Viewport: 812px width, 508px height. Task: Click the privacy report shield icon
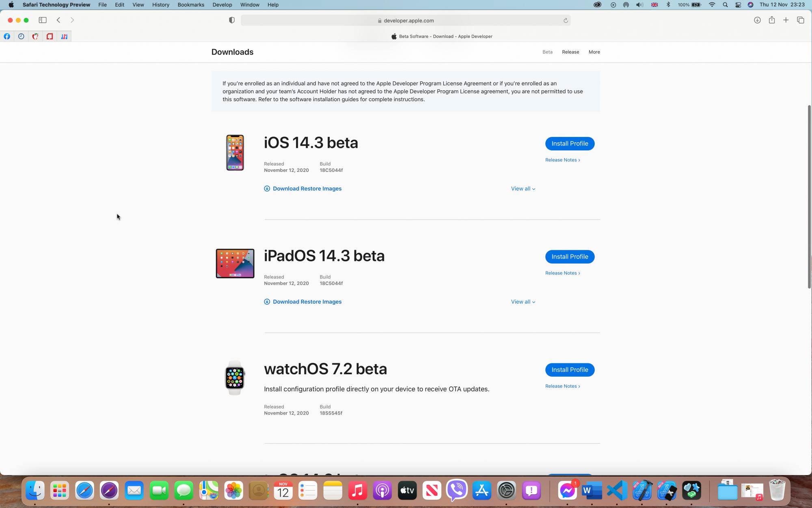[231, 20]
